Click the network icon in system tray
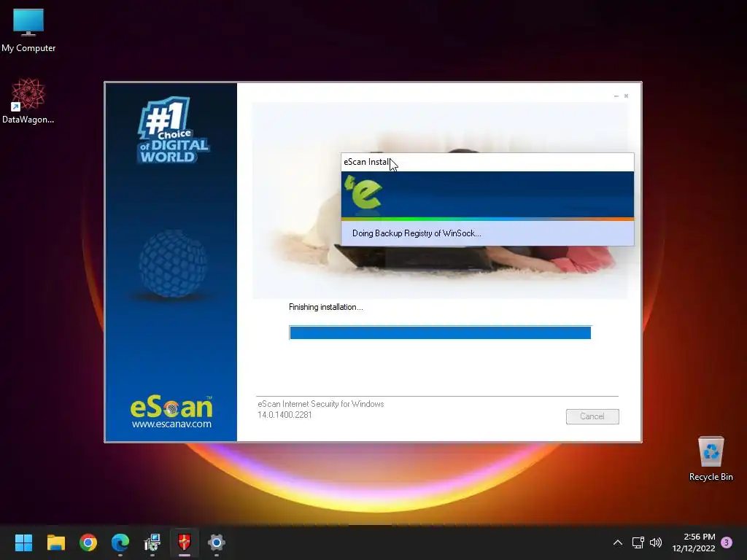The image size is (747, 560). pos(638,542)
